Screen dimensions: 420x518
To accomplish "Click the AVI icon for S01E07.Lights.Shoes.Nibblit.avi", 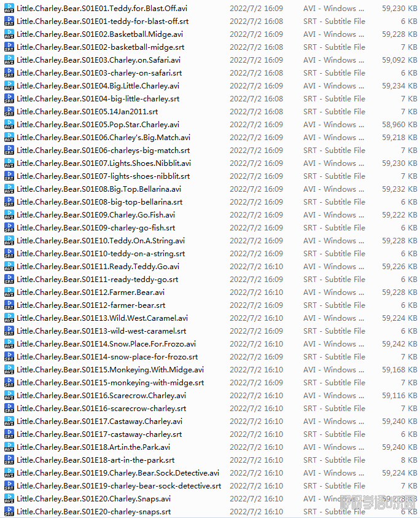I will click(9, 163).
